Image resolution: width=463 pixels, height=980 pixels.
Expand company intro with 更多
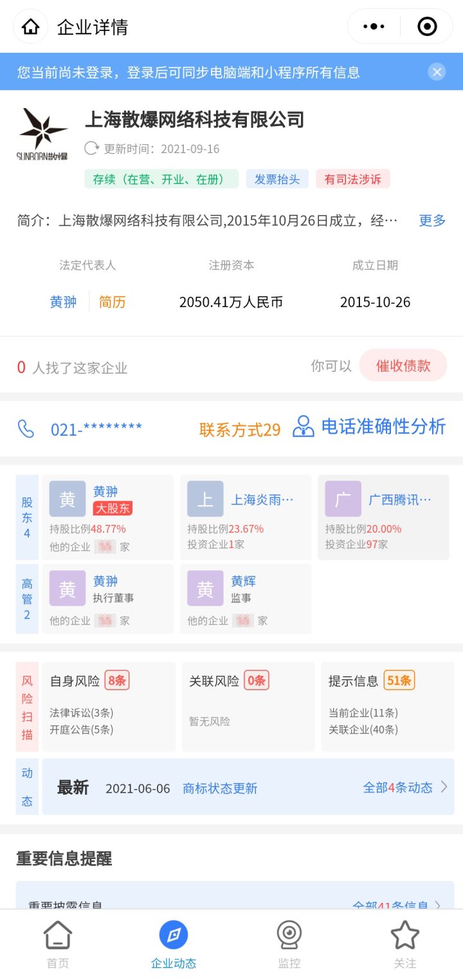[x=432, y=221]
